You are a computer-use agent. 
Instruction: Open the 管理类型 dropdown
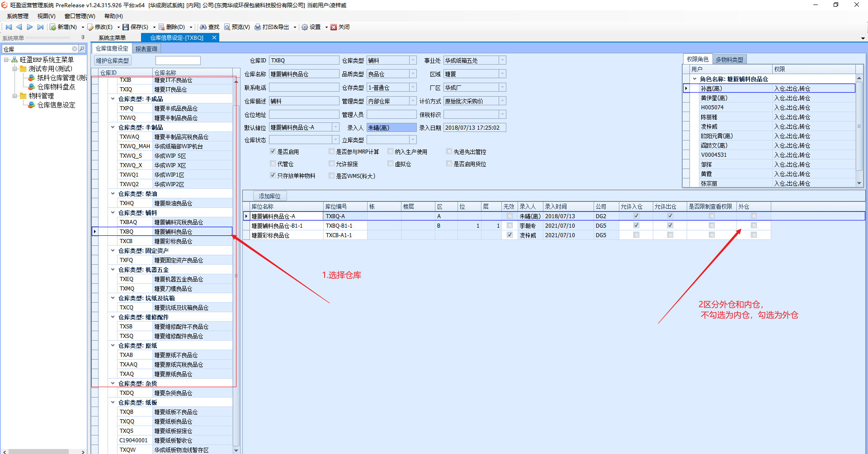click(413, 101)
